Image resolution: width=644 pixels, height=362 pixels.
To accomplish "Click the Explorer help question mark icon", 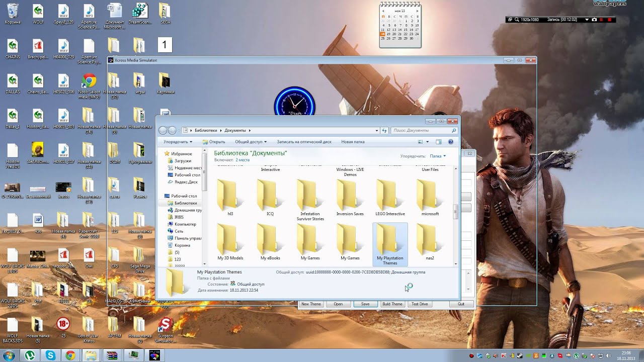I will [451, 142].
